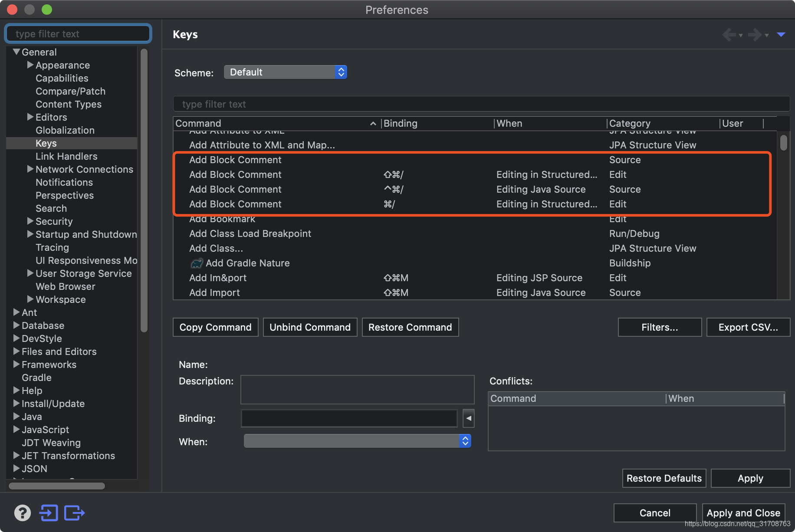Sort by the Binding column header
Image resolution: width=795 pixels, height=532 pixels.
point(438,124)
